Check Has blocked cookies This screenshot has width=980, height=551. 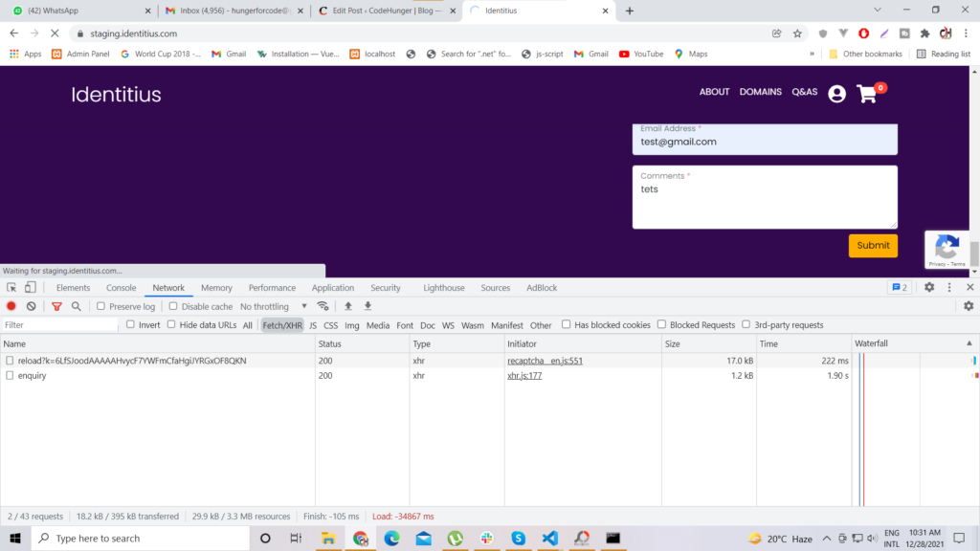567,324
